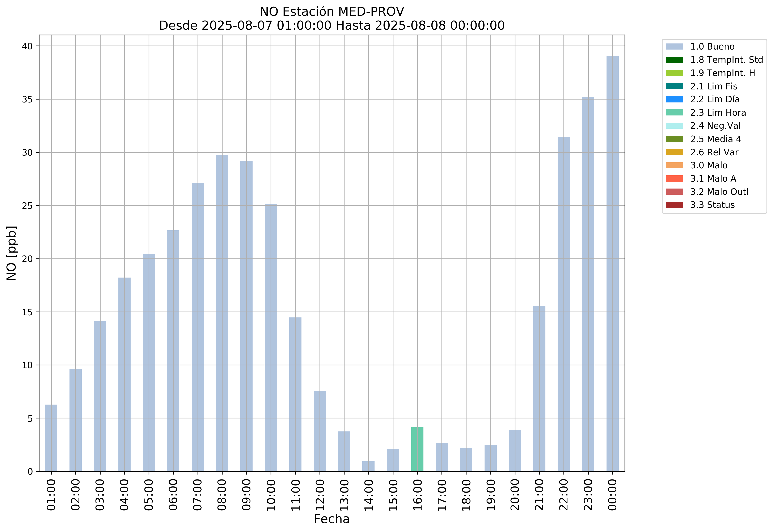Screen dimensions: 773x532
Task: Click the 01:00 x-axis tick label
Action: pyautogui.click(x=51, y=495)
